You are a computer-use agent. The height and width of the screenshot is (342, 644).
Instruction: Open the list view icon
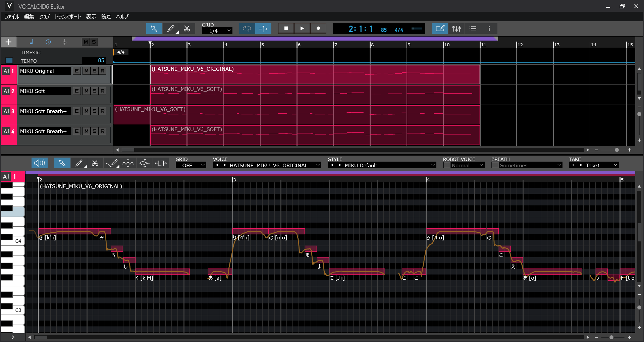[473, 28]
